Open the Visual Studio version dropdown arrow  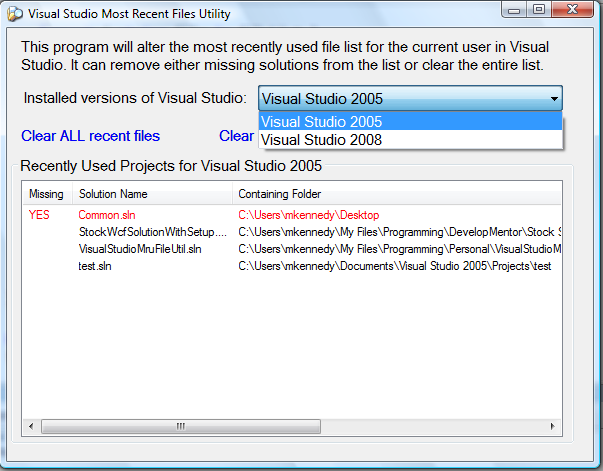552,99
